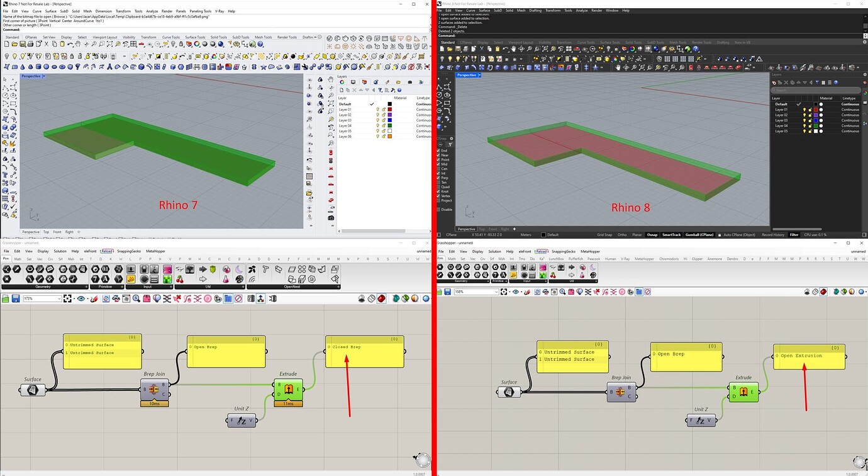Hide Layer 03 with its lightbulb toggle

(377, 120)
